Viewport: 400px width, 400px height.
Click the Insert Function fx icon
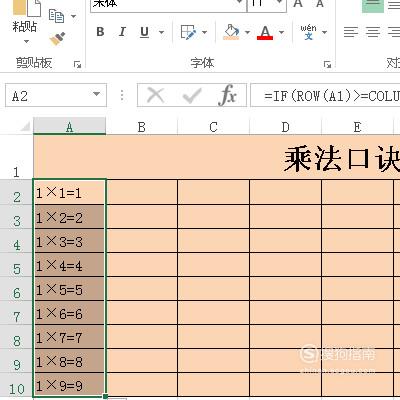click(x=228, y=95)
